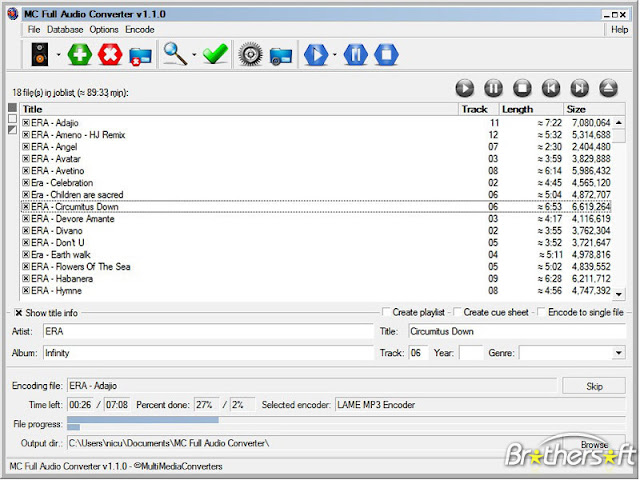Open dropdown arrow beside start encoding icon
640x480 pixels.
click(x=335, y=54)
